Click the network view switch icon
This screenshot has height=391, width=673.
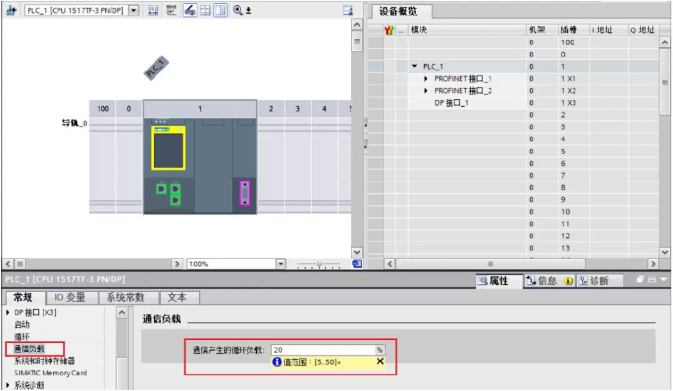pyautogui.click(x=11, y=10)
